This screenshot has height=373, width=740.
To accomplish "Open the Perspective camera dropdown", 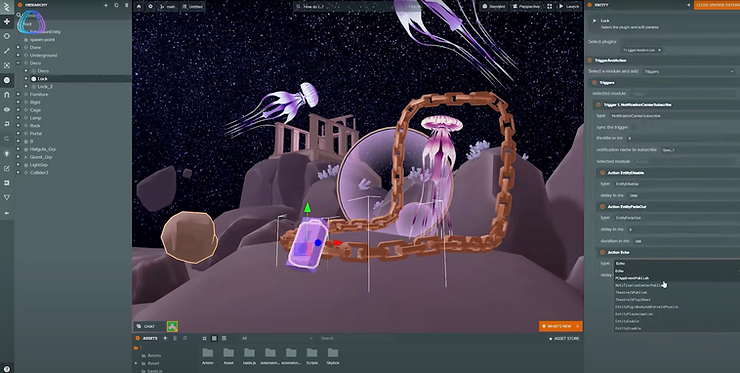I will pos(526,6).
